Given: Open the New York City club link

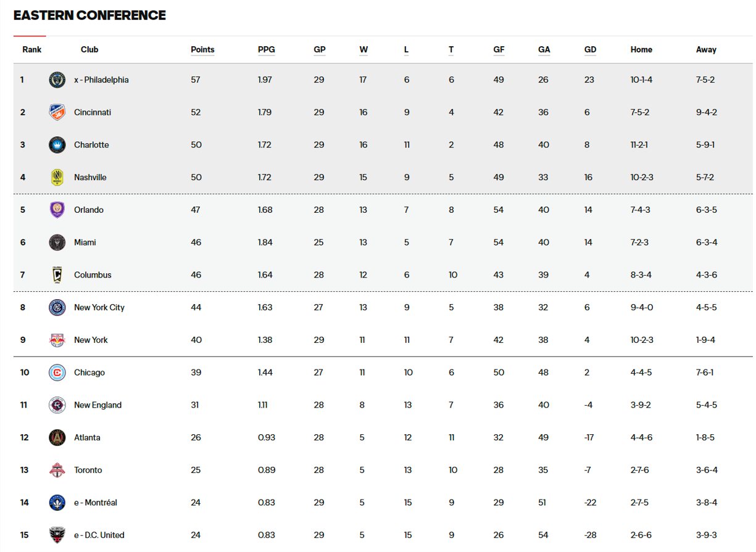Looking at the screenshot, I should (99, 307).
